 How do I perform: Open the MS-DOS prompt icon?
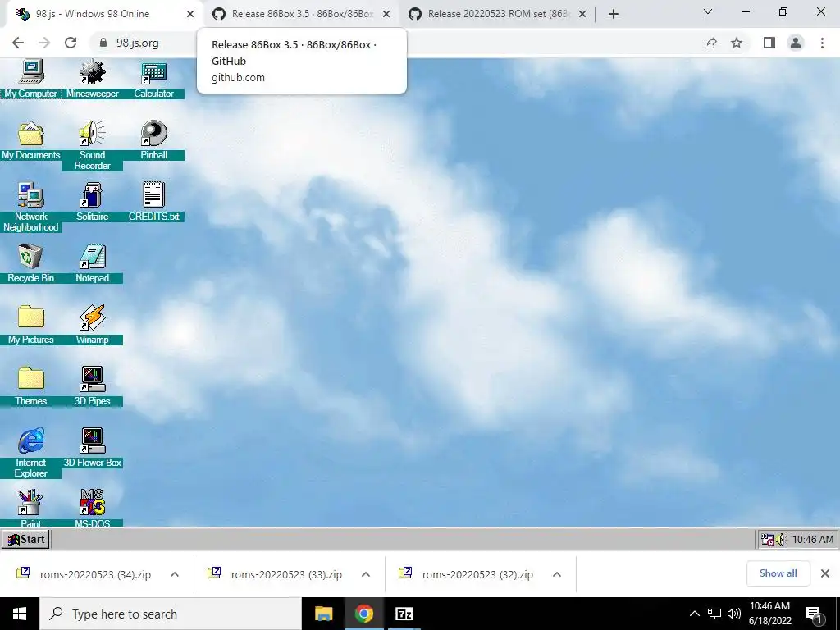coord(92,508)
